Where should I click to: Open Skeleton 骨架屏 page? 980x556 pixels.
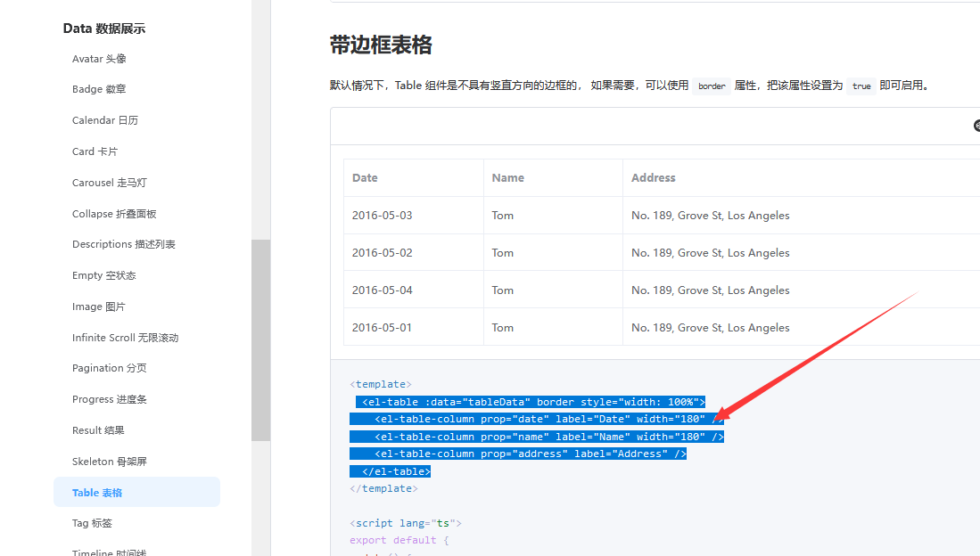(x=110, y=462)
